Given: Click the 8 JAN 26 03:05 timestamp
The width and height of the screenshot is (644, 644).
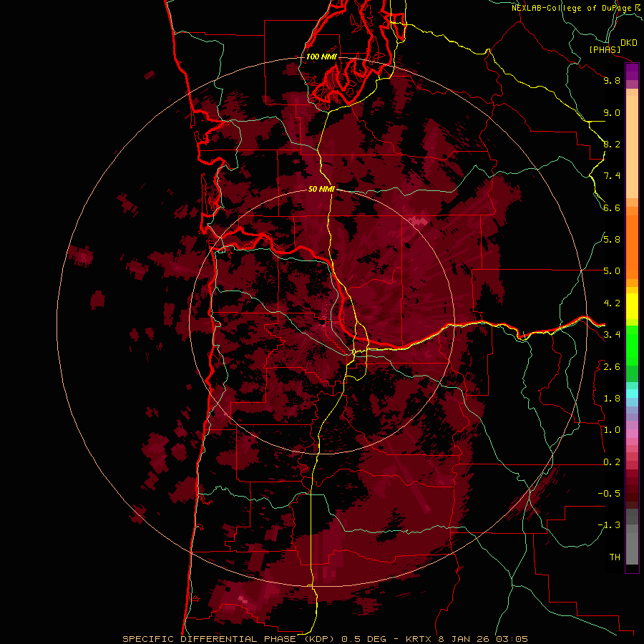Looking at the screenshot, I should tap(484, 639).
